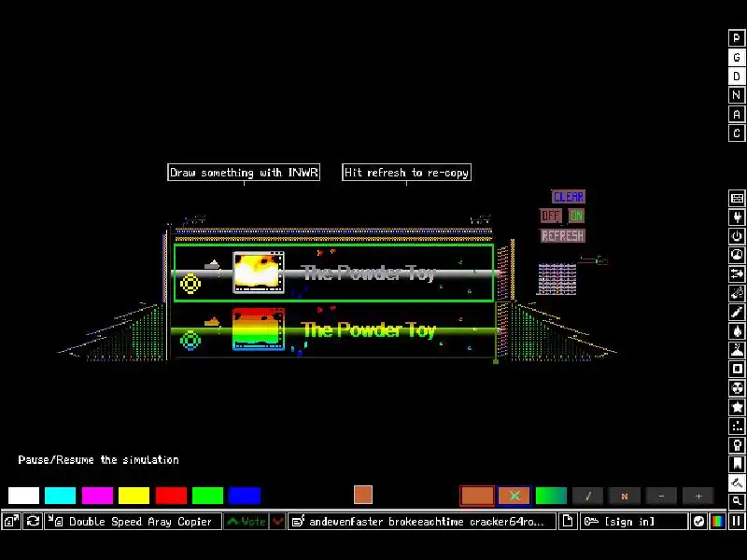Select the orange decoration draw tool
Screen dimensions: 747x560
tap(477, 496)
